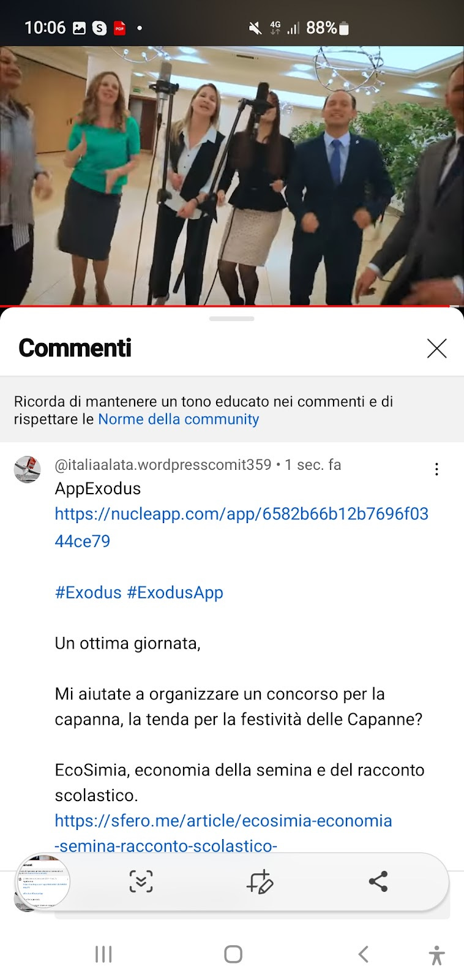The height and width of the screenshot is (980, 464).
Task: Open the Norme della community link
Action: (179, 419)
